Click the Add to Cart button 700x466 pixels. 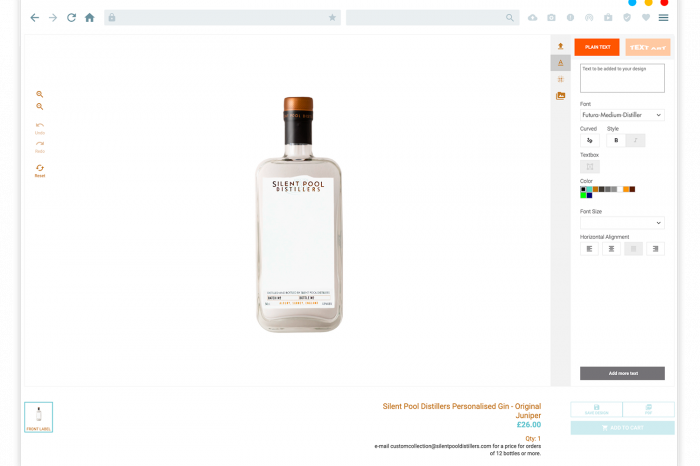[622, 428]
